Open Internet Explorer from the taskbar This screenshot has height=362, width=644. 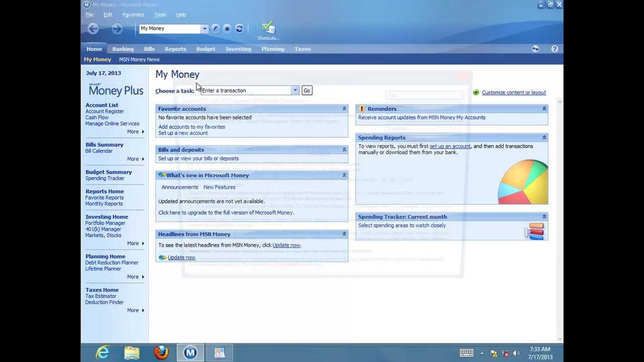(102, 352)
